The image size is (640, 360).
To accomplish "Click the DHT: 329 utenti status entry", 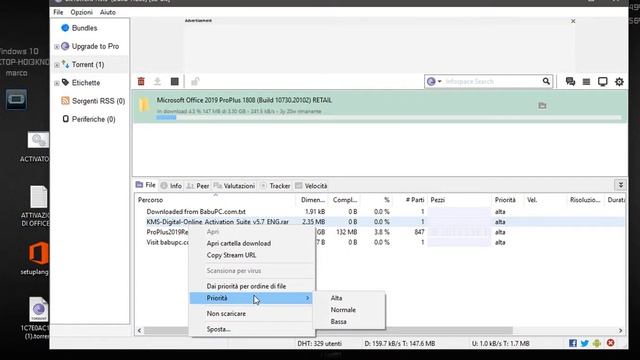I will click(320, 344).
